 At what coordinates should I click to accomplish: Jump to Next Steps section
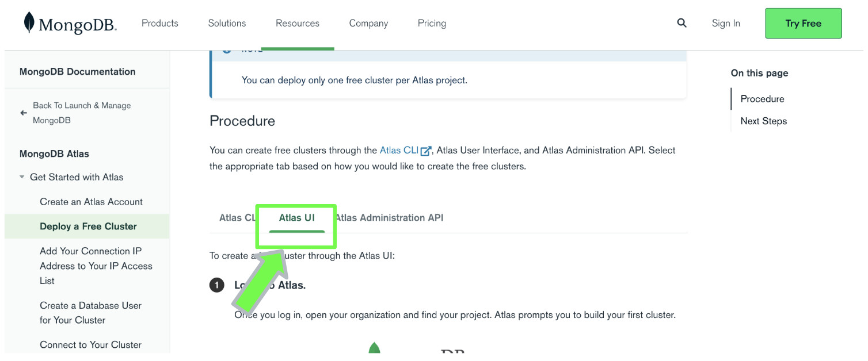[763, 121]
